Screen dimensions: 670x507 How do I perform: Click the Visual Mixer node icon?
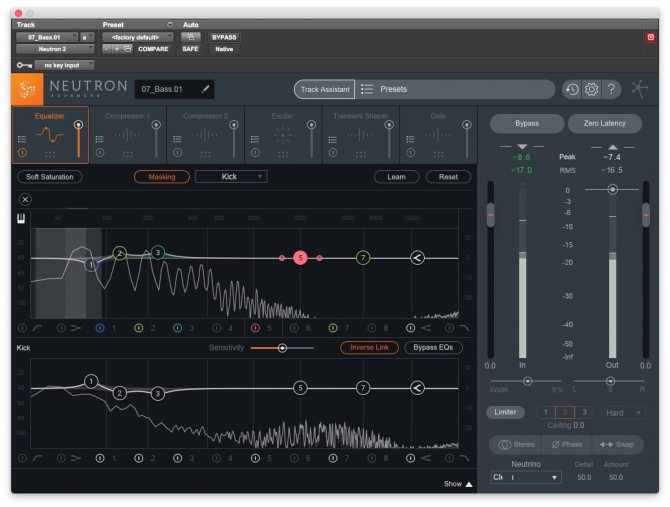(639, 89)
